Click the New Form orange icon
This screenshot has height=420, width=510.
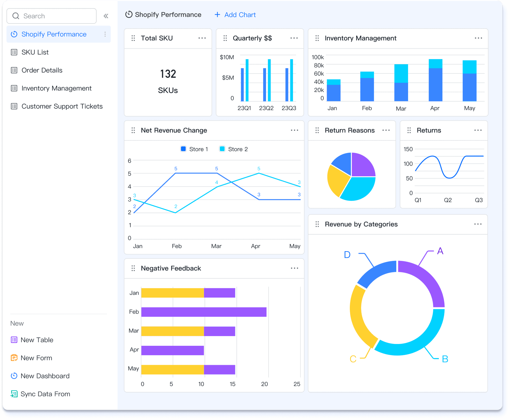point(14,358)
